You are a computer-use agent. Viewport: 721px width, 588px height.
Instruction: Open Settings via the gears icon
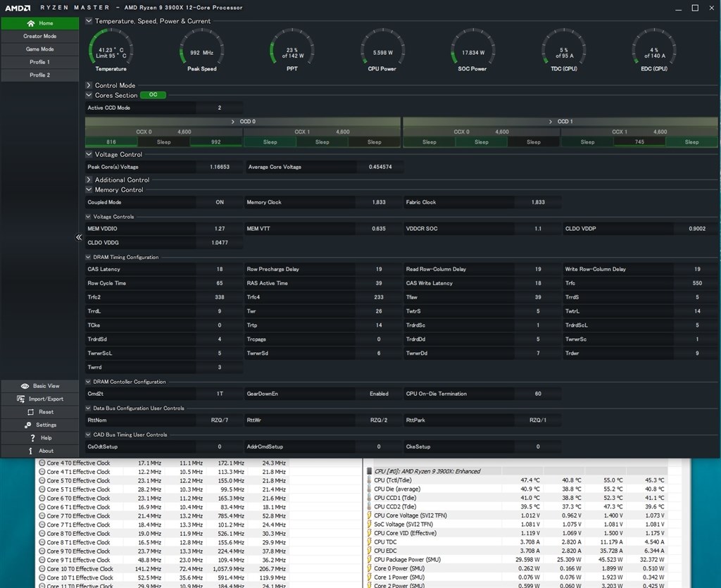[x=28, y=425]
